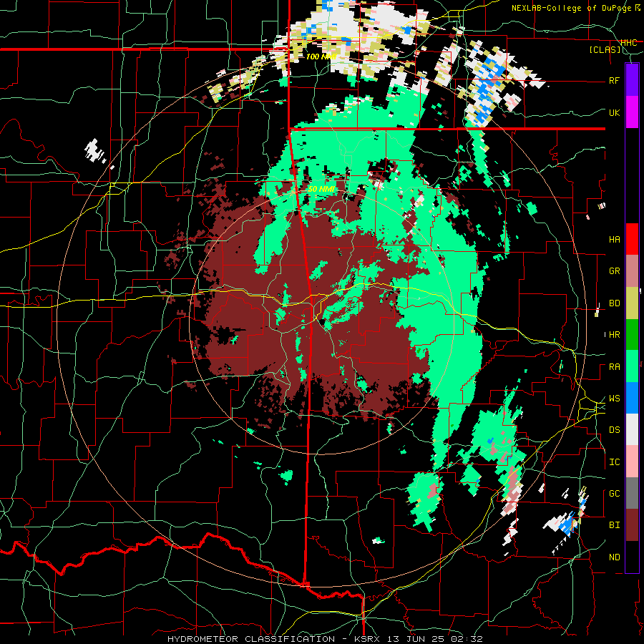The image size is (644, 644).
Task: Click the ND legend label
Action: pos(614,557)
